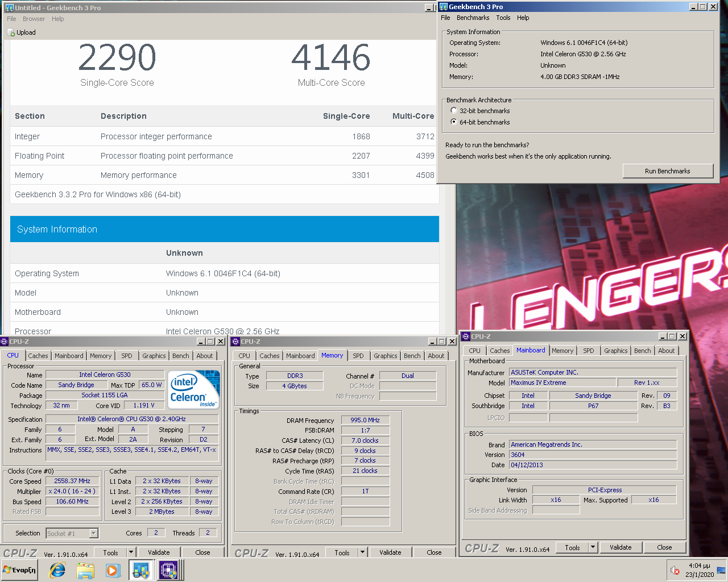This screenshot has width=728, height=582.
Task: Click the CAS# Latency 7.0 clocks value
Action: click(365, 440)
